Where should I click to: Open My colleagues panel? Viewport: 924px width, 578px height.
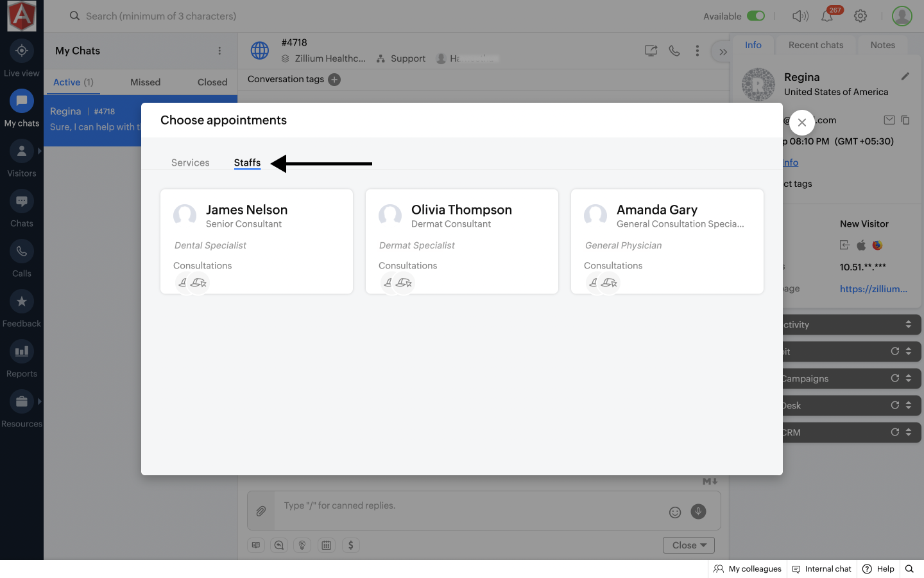point(748,569)
